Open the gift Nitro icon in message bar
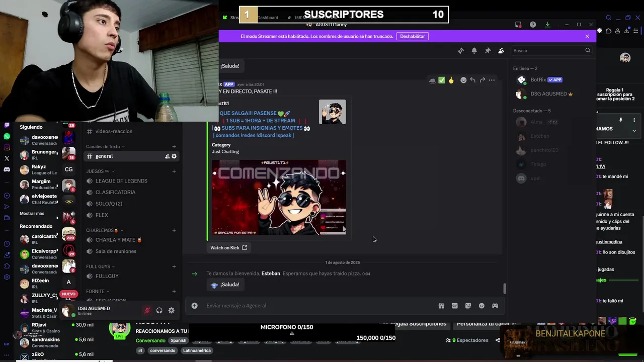Viewport: 644px width, 362px height. pos(441,306)
